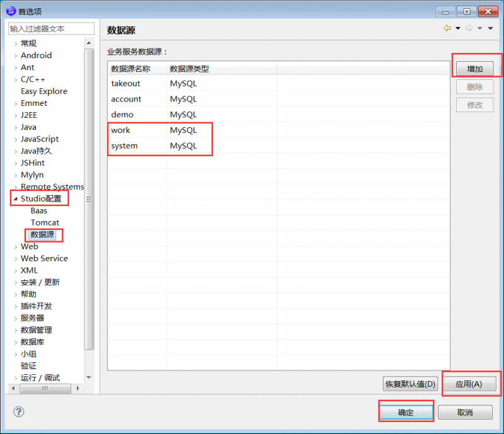
Task: Select Baas under Studio配置
Action: (39, 210)
